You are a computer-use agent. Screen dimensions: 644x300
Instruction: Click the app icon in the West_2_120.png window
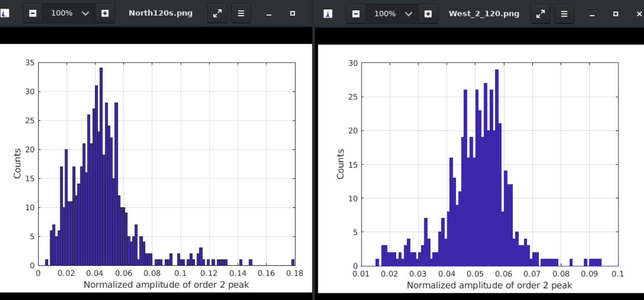point(328,14)
